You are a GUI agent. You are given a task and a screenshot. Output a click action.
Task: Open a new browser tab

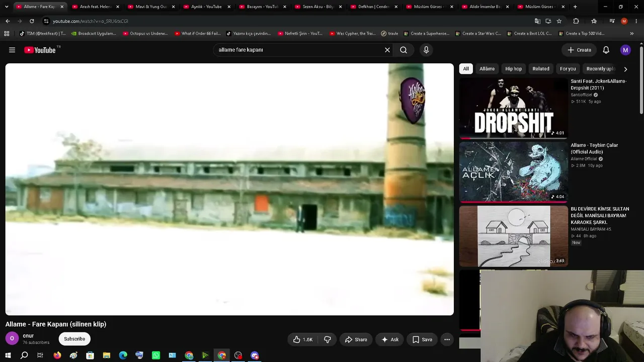click(x=575, y=7)
